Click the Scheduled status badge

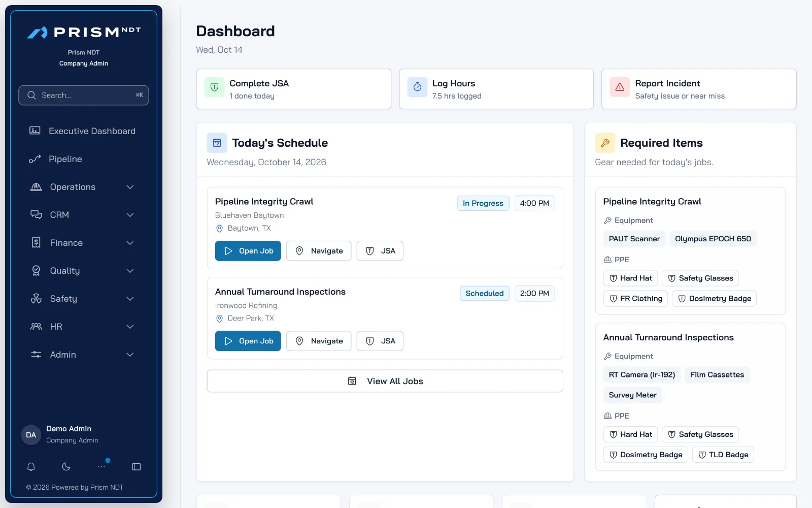(485, 294)
